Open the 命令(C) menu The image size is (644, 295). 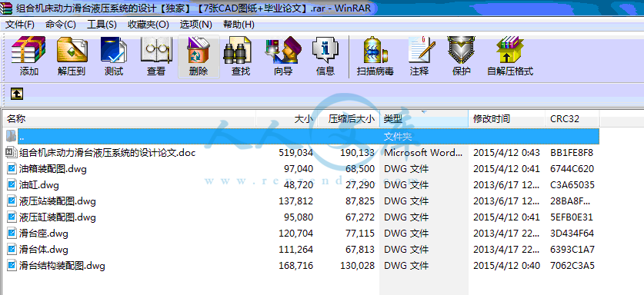[x=60, y=25]
